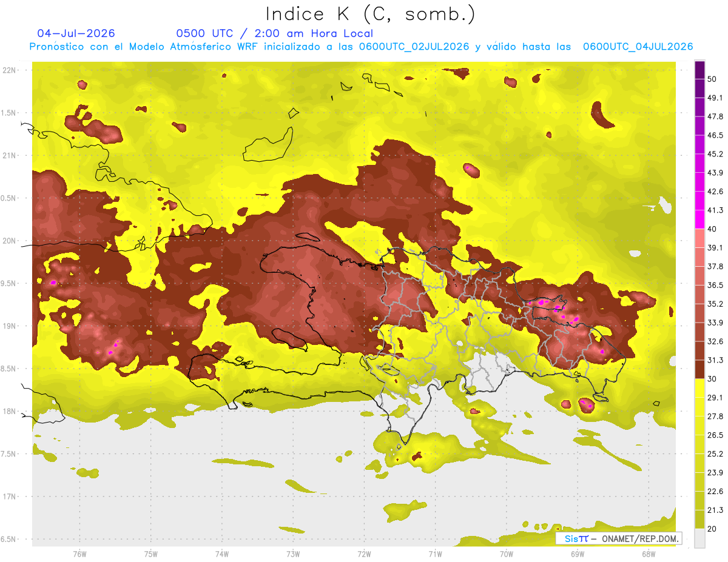This screenshot has height=562, width=728.
Task: Click legend value 22.6
Action: click(715, 491)
